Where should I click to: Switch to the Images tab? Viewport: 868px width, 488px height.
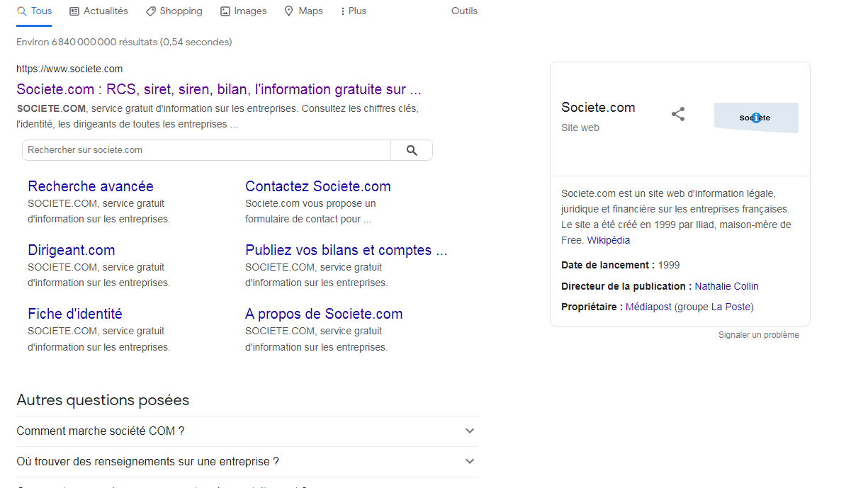(244, 11)
